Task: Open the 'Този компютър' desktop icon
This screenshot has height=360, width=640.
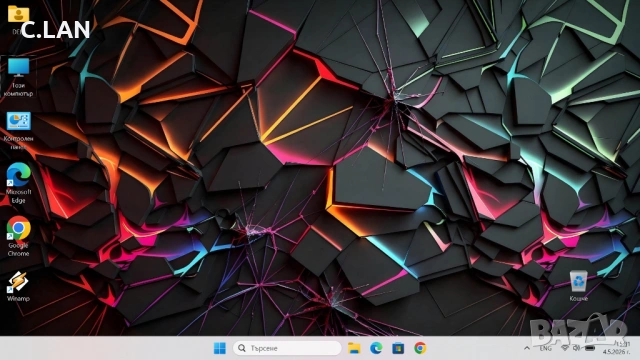Action: pos(18,77)
